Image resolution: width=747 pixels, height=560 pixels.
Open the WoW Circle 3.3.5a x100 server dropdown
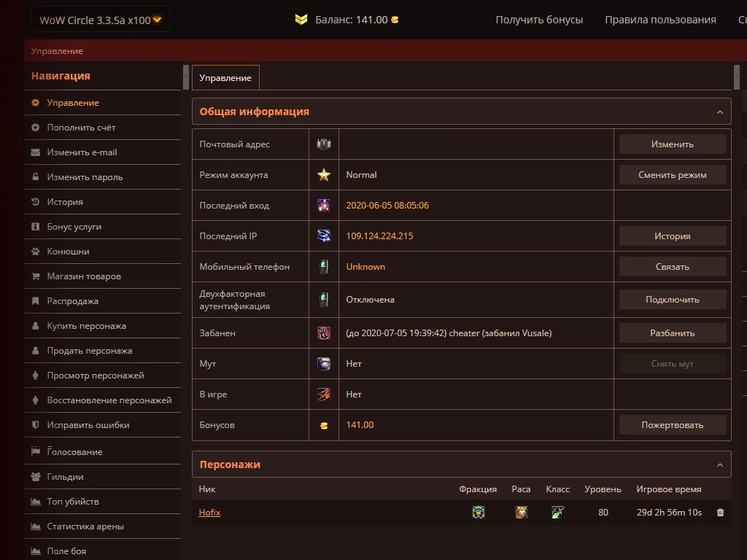(101, 20)
